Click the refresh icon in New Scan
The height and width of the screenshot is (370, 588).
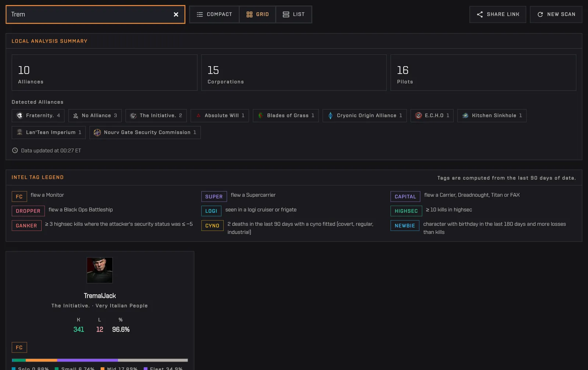click(x=540, y=14)
